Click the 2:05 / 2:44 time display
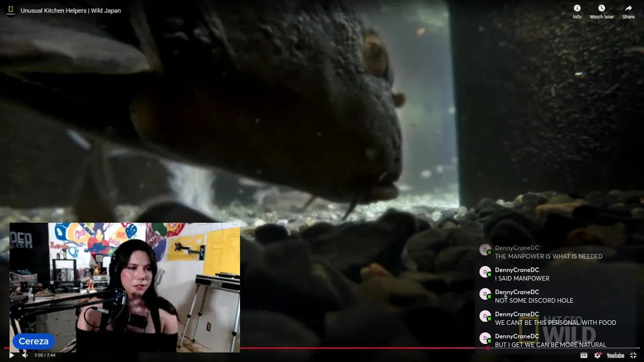This screenshot has width=644, height=362. [x=45, y=355]
